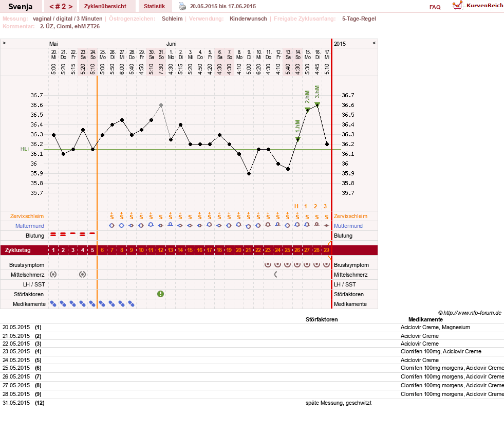Click the medication pill on cycle day 1

tap(53, 303)
